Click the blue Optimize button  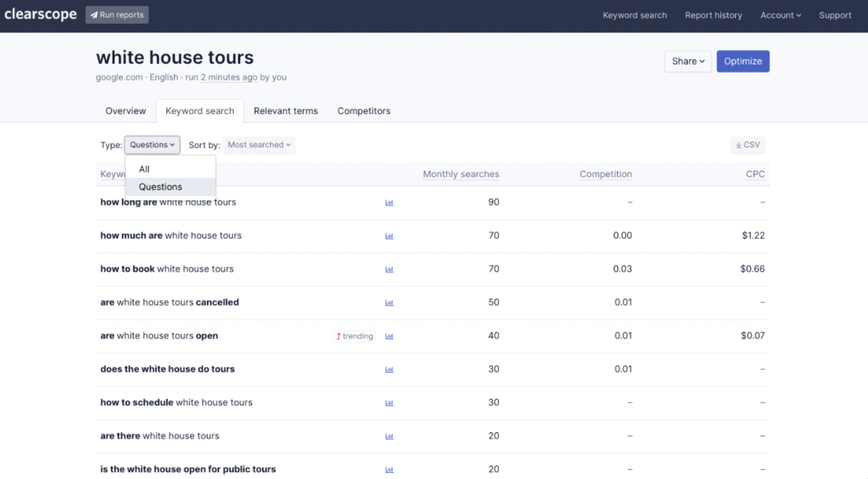point(743,61)
